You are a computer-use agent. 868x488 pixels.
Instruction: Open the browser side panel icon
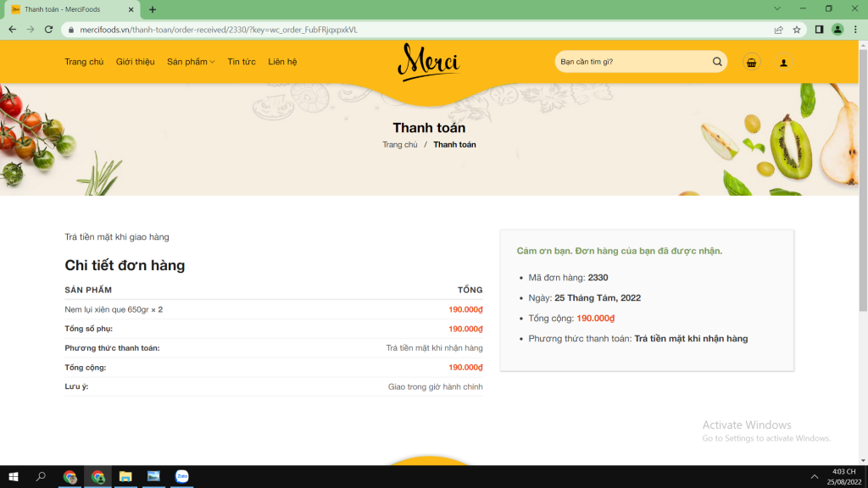click(819, 30)
